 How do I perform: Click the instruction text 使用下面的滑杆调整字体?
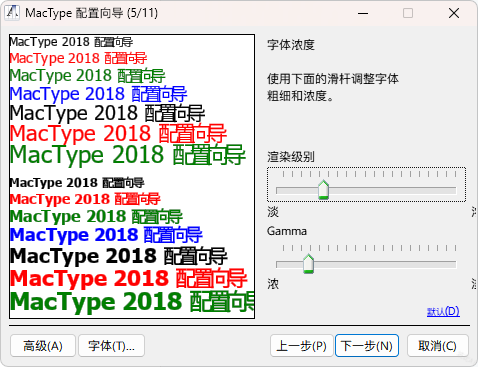click(x=333, y=79)
